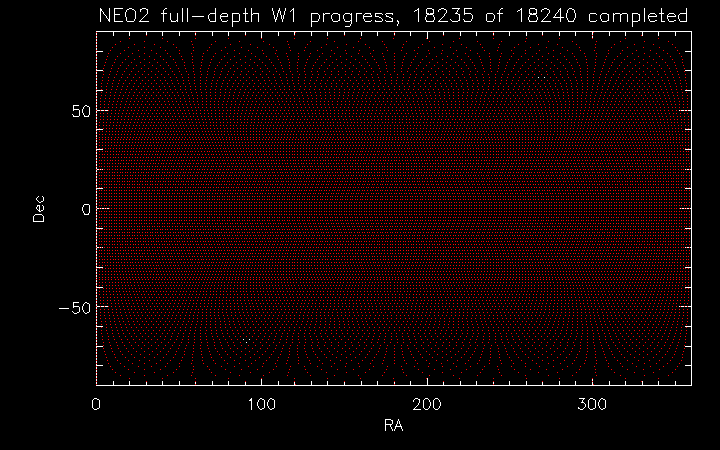Click the white incomplete dots near RA 90
This screenshot has height=450, width=720.
click(246, 341)
